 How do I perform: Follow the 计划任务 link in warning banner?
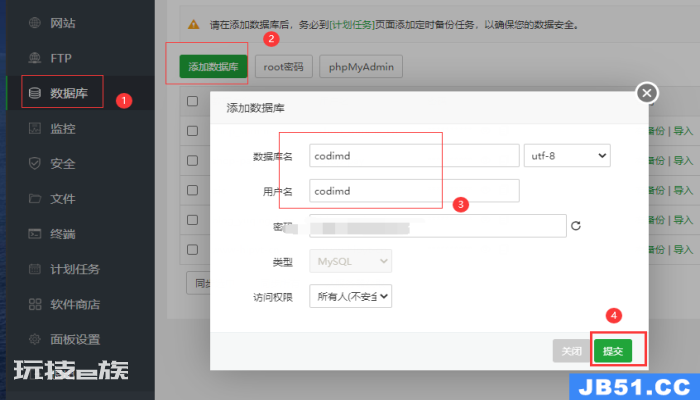pyautogui.click(x=352, y=25)
